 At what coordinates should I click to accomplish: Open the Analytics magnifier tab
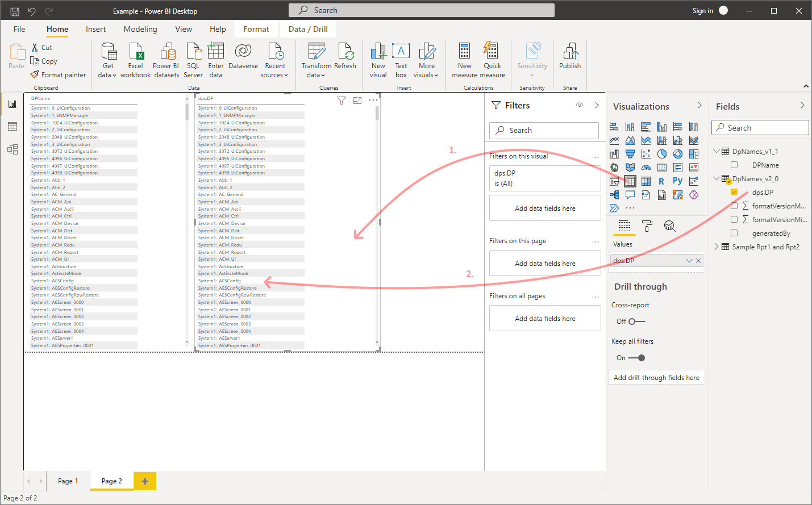670,226
